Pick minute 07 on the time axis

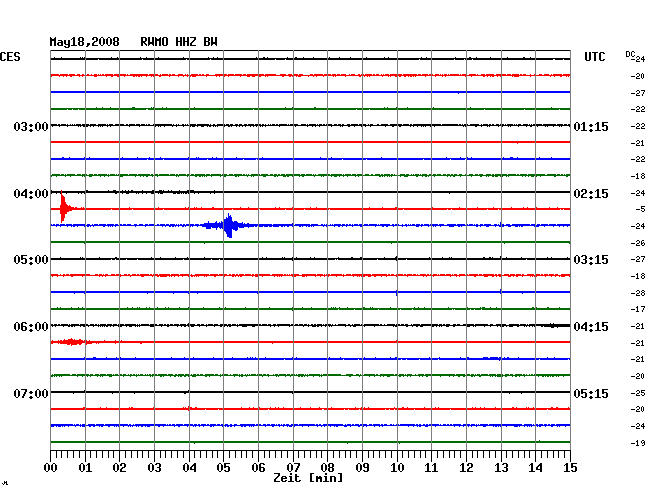(293, 467)
